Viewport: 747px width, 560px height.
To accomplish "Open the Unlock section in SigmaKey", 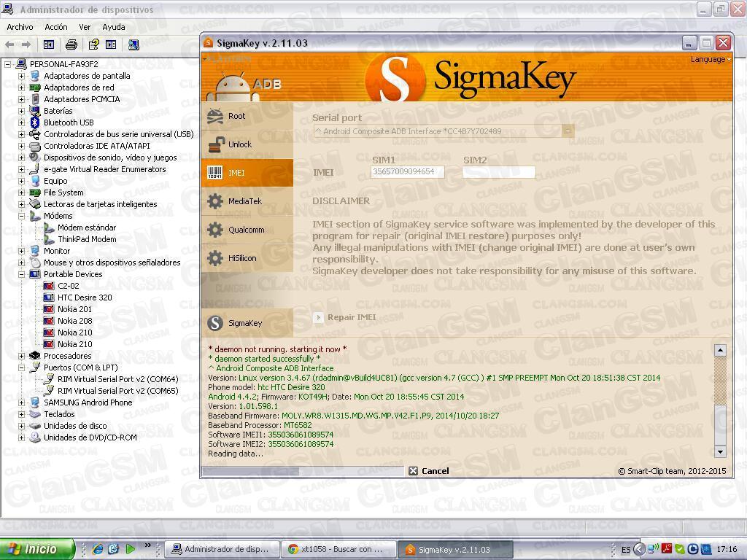I will pyautogui.click(x=247, y=144).
